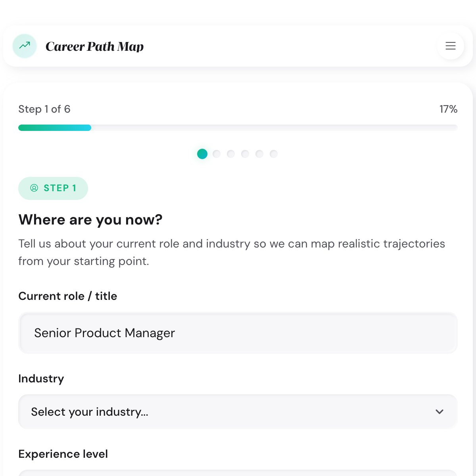The image size is (476, 476).
Task: Click the 'Step 1 of 6' label
Action: [x=44, y=109]
